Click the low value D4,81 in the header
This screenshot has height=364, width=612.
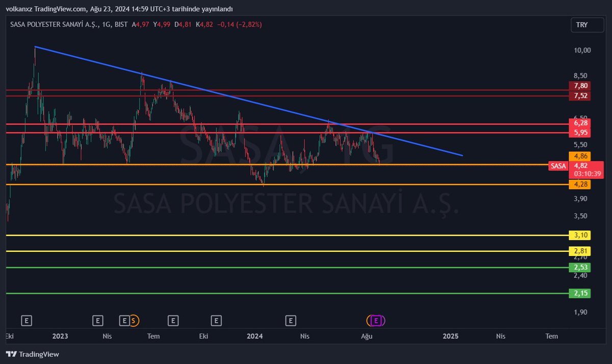184,24
